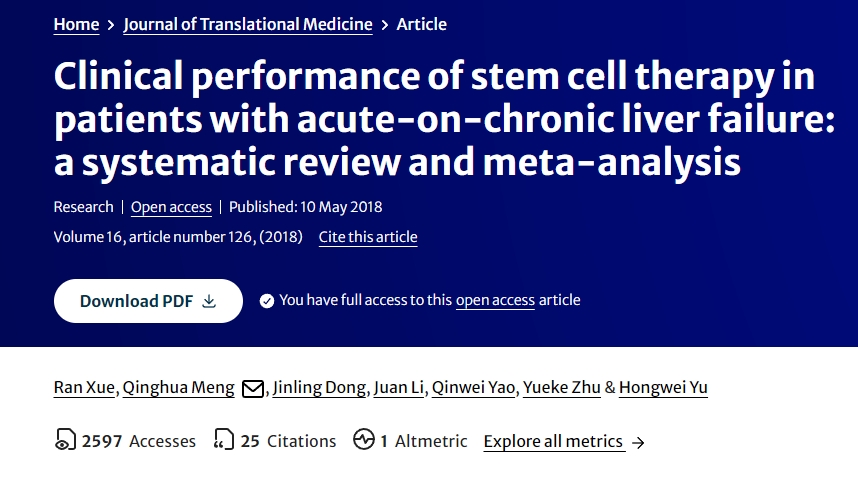The width and height of the screenshot is (858, 478).
Task: Click the download arrow icon on the PDF button
Action: 209,301
